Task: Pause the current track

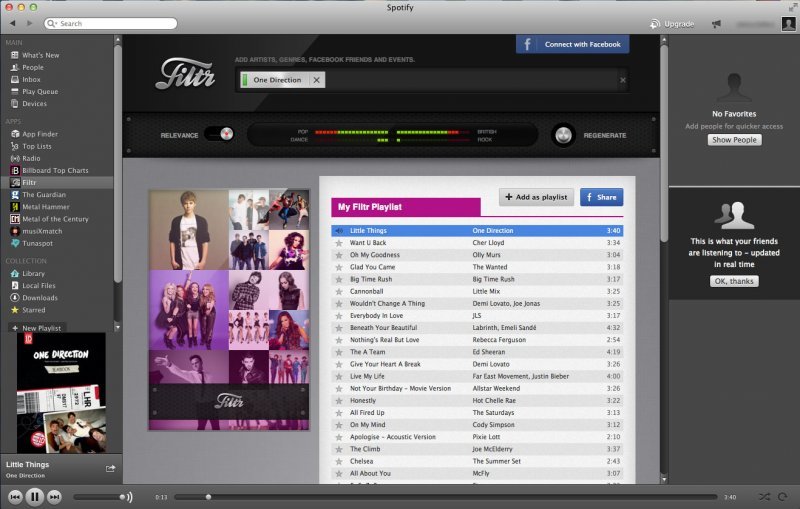Action: [35, 496]
